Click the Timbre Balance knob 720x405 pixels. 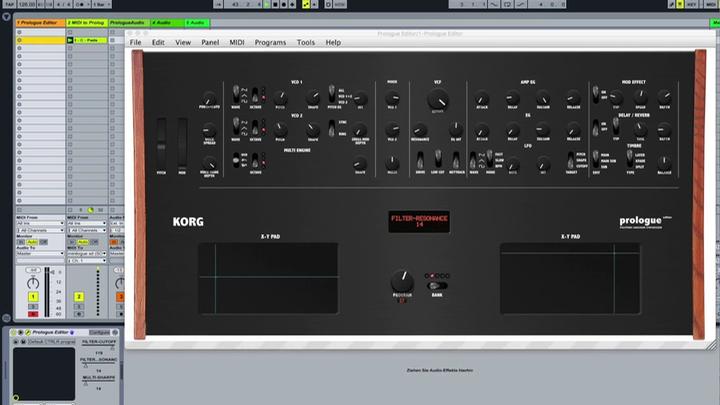coord(664,162)
